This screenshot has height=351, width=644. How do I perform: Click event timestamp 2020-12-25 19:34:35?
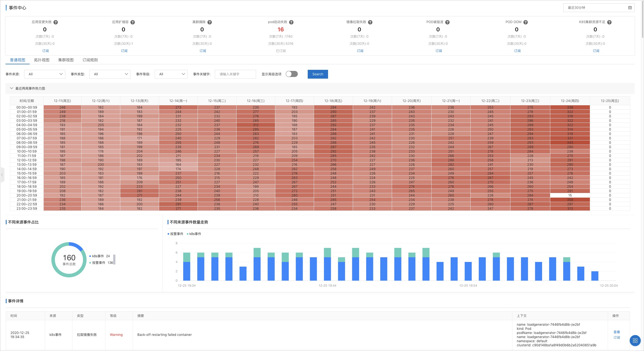[20, 335]
